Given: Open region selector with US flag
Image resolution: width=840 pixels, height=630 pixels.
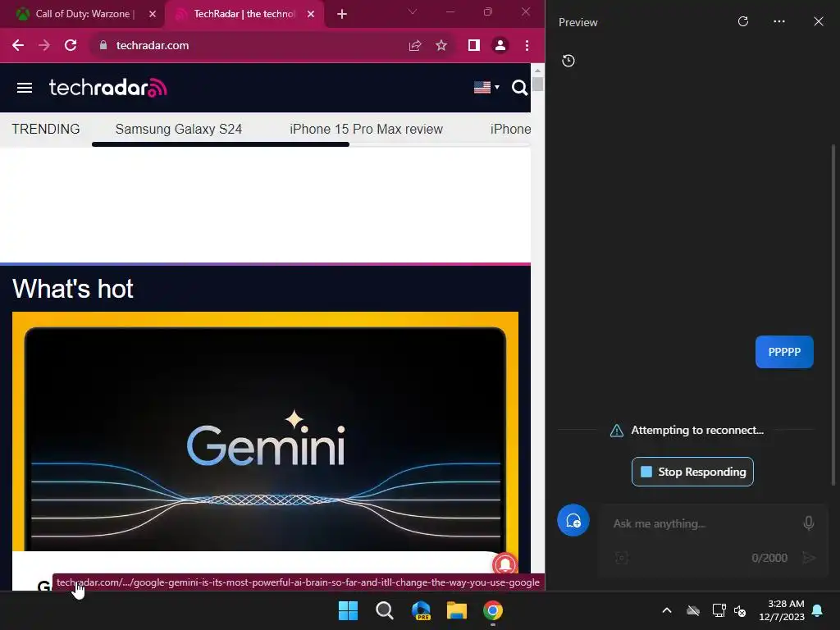Looking at the screenshot, I should (486, 87).
